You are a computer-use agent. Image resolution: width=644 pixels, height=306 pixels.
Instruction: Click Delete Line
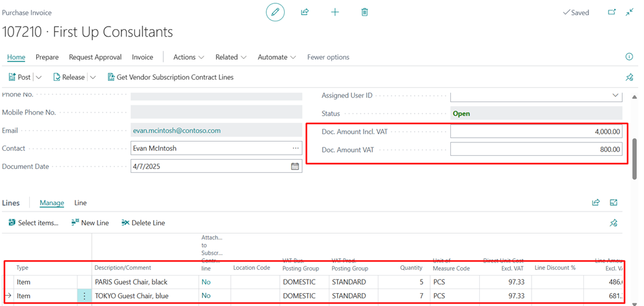[x=143, y=223]
